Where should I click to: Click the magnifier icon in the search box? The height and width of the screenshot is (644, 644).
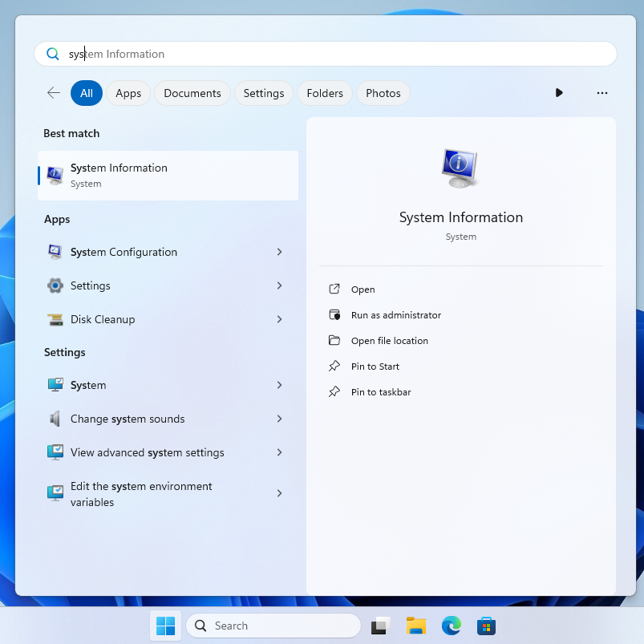coord(53,54)
